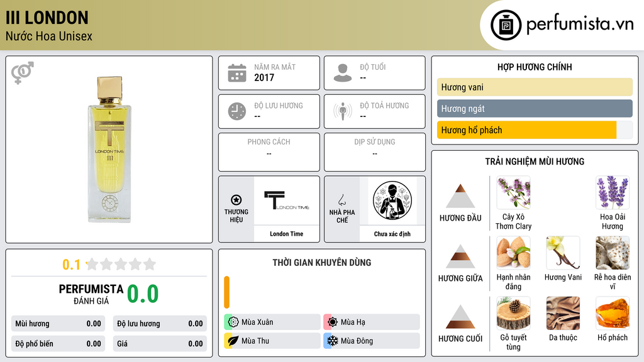644x362 pixels.
Task: Click the Hương cuối pyramid icon
Action: pos(460,317)
